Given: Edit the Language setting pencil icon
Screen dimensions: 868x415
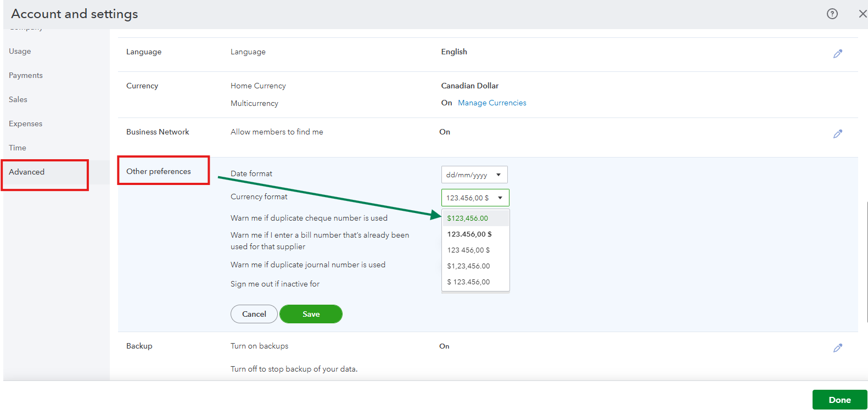Looking at the screenshot, I should point(837,54).
